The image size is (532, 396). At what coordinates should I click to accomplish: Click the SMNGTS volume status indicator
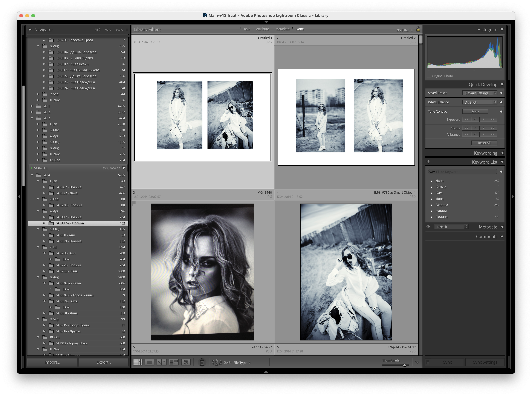[31, 168]
